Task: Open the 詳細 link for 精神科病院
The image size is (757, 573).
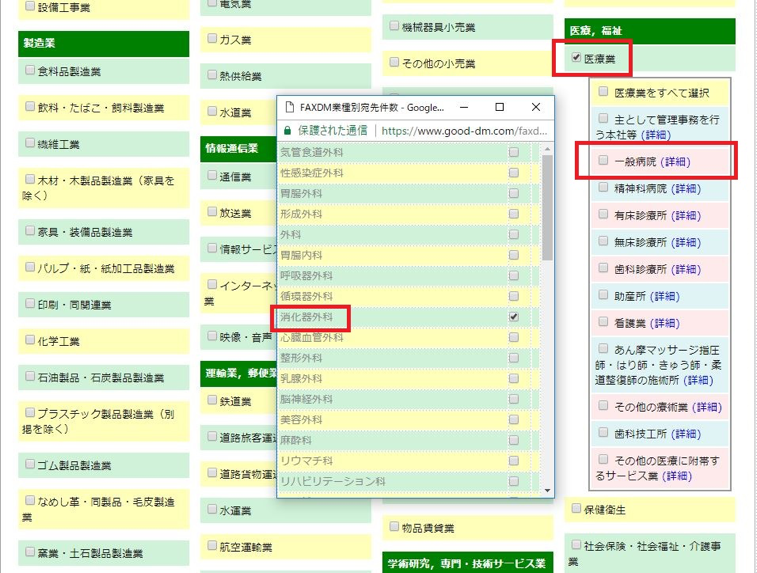Action: (x=685, y=188)
